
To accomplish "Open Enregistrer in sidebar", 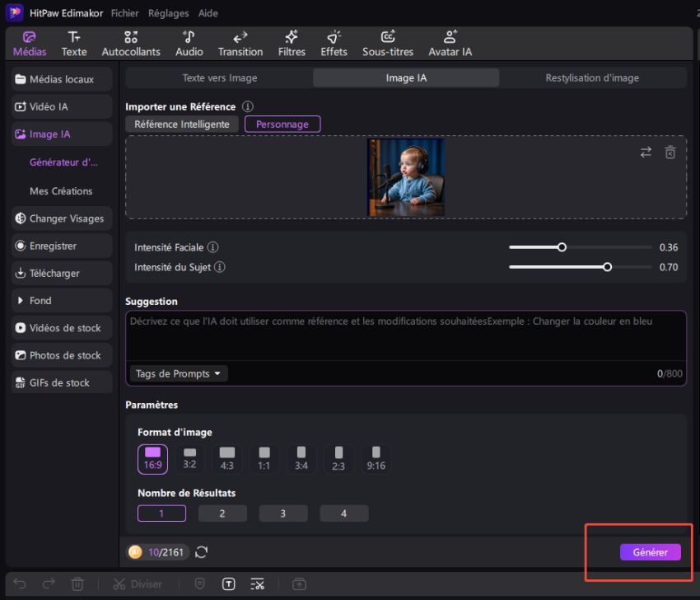I will (62, 246).
